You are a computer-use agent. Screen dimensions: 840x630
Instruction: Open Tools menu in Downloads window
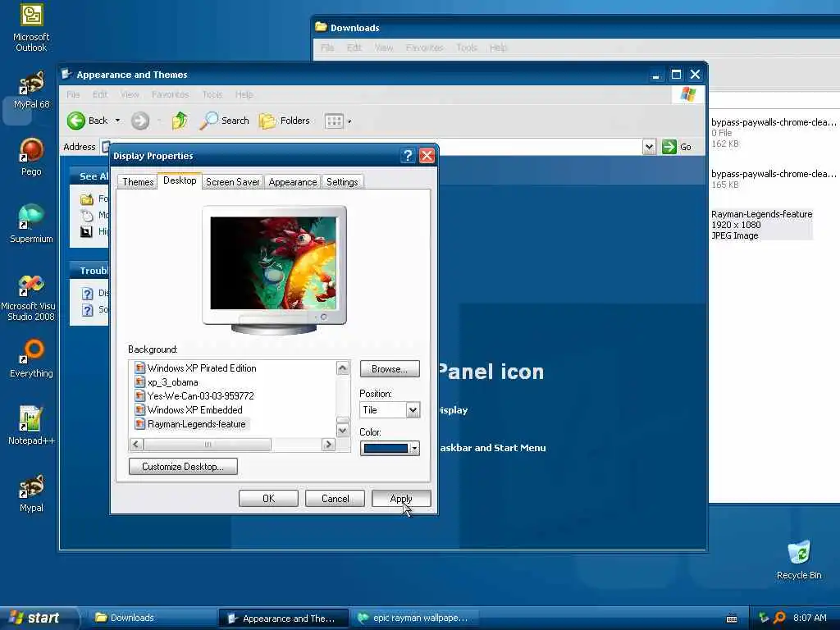[467, 48]
